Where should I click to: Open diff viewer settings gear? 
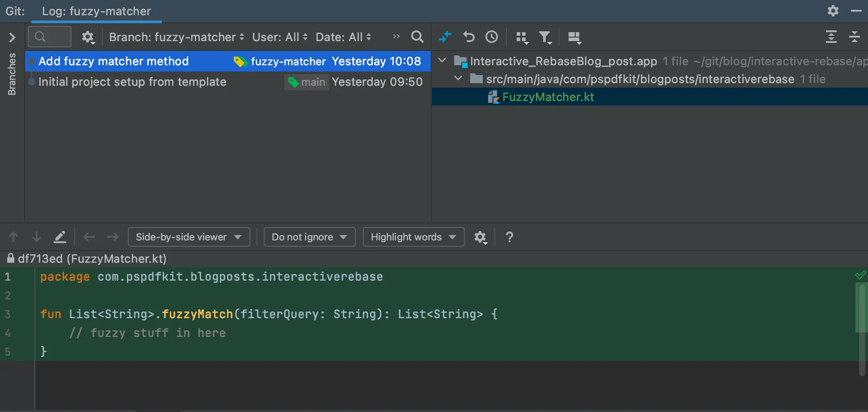[481, 237]
